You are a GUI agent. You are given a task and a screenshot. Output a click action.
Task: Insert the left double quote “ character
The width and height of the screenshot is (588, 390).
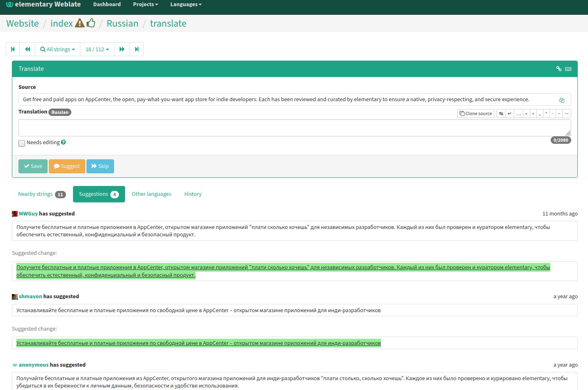click(x=546, y=113)
